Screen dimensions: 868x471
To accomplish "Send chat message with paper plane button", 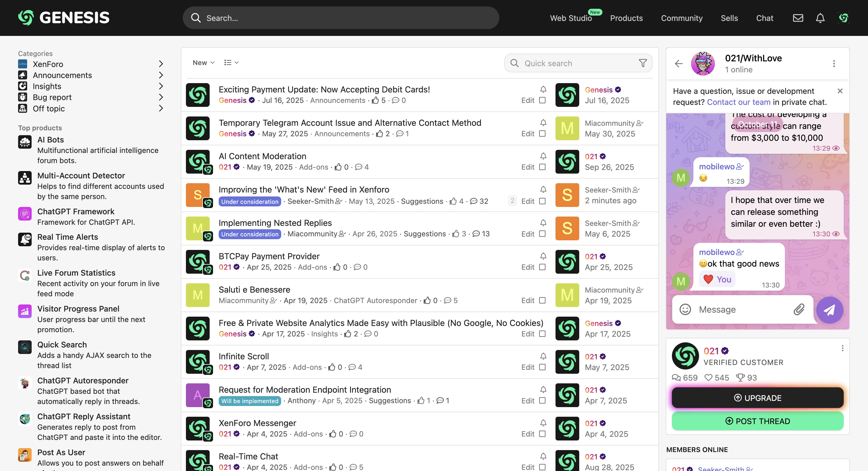I will pyautogui.click(x=829, y=310).
